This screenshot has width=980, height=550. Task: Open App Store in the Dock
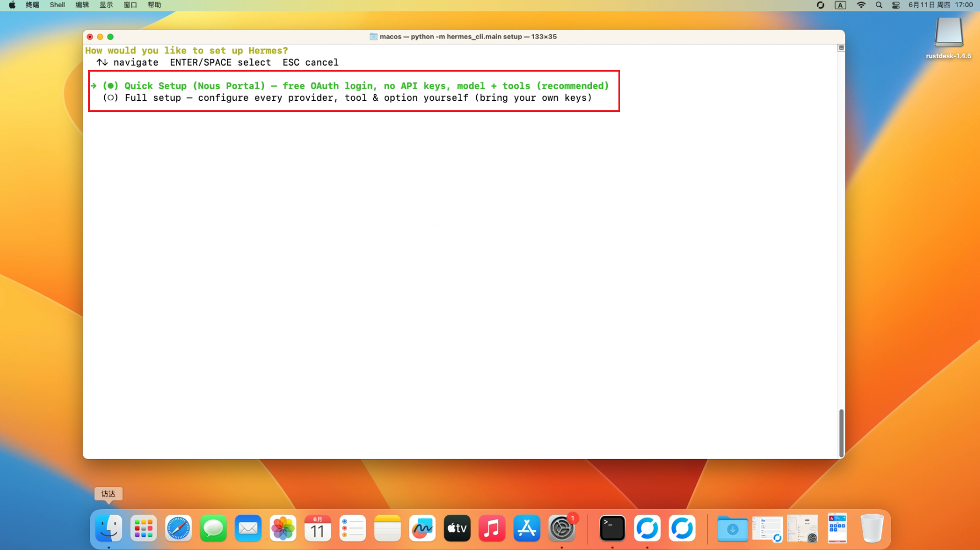click(x=527, y=529)
